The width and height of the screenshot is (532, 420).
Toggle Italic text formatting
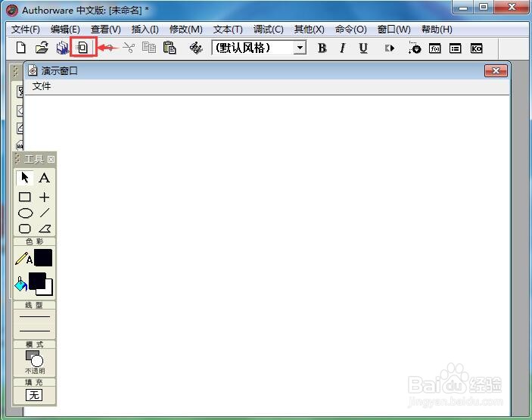[343, 48]
